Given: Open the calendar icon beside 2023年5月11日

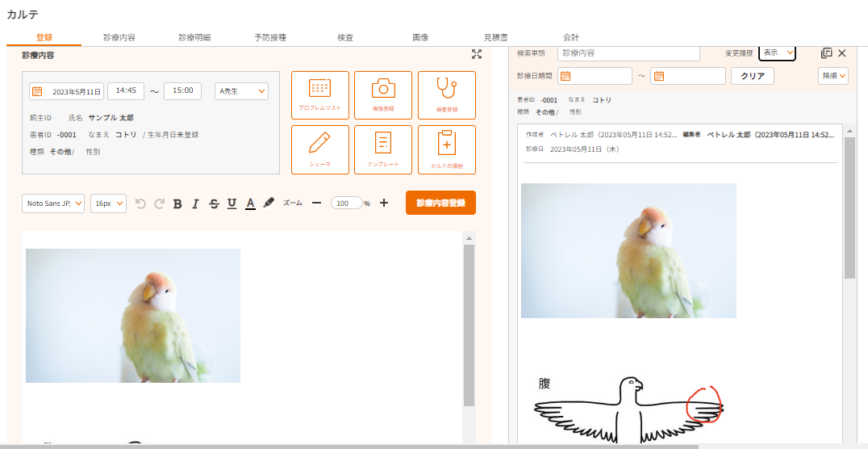Looking at the screenshot, I should [38, 91].
